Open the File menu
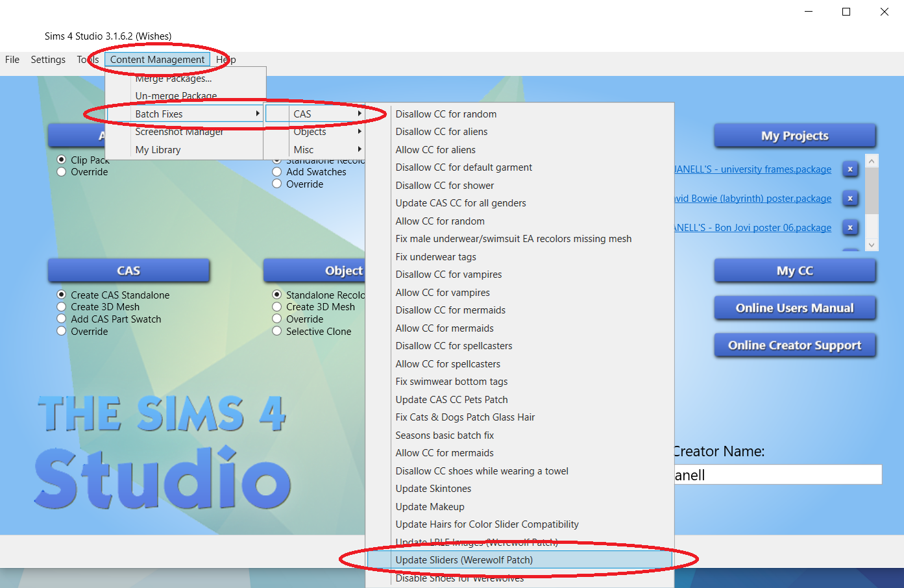Image resolution: width=904 pixels, height=588 pixels. [12, 60]
